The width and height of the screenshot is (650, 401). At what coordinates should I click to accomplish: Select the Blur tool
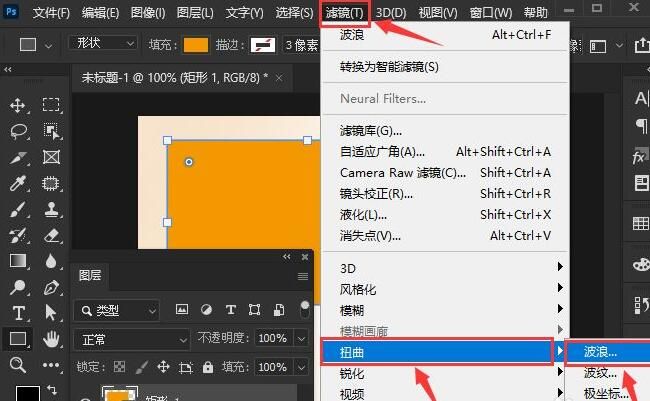[x=51, y=261]
